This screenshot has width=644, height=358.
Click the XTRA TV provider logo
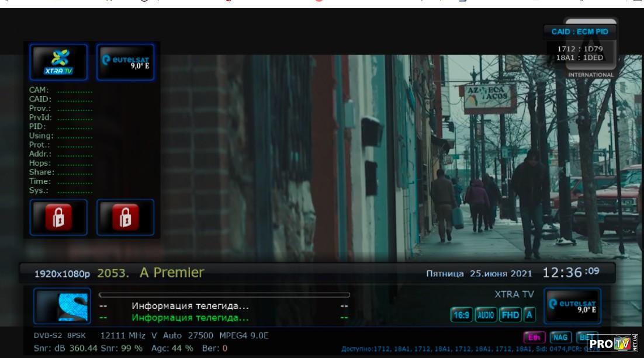coord(58,62)
